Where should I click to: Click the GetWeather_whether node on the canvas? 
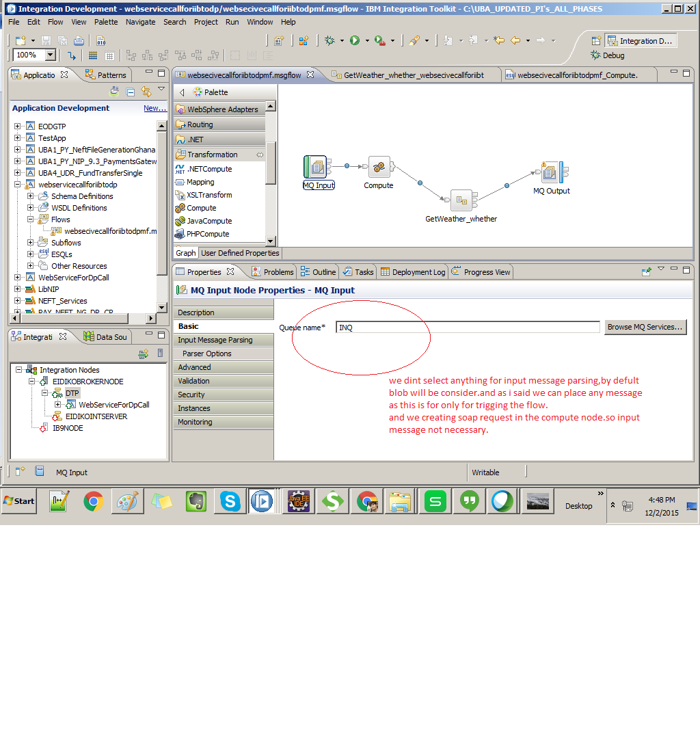[462, 200]
